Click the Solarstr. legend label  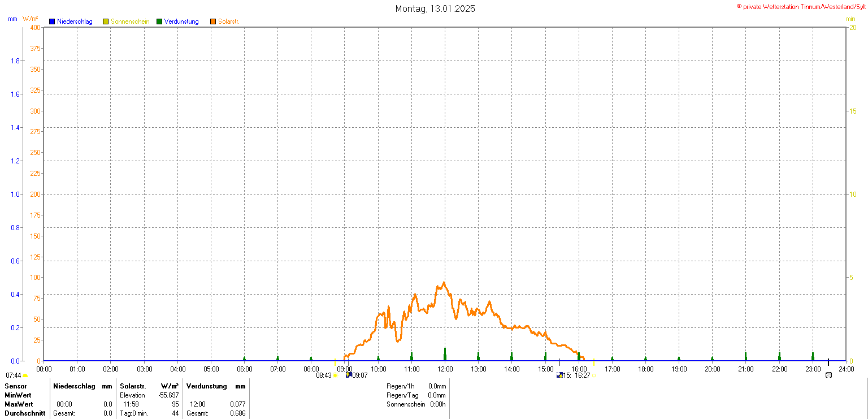(x=229, y=21)
